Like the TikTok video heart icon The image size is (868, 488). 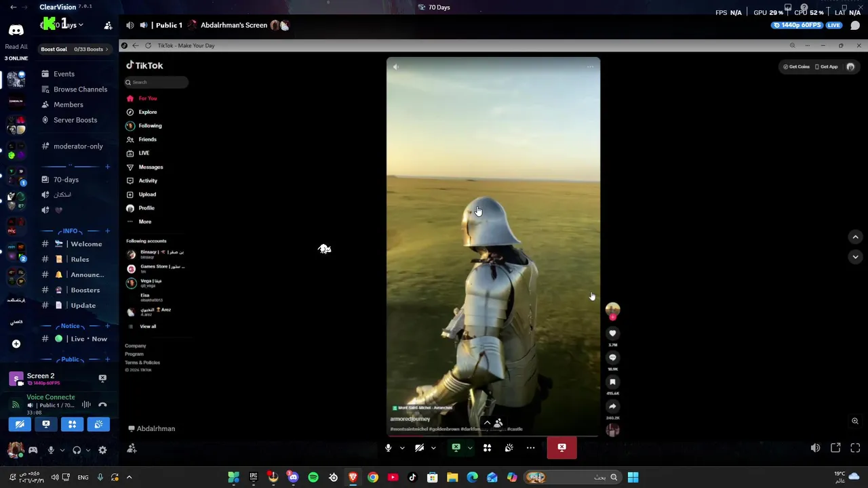point(612,333)
